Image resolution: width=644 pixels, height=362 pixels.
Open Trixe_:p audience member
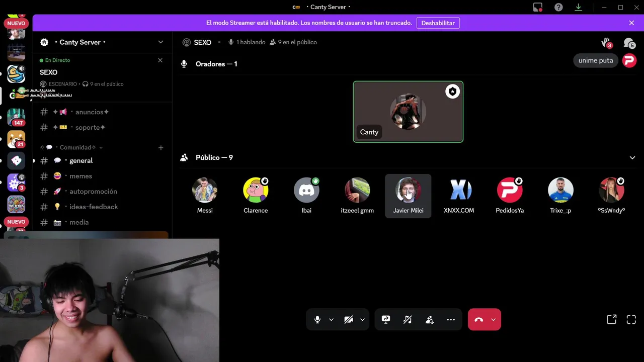(560, 196)
